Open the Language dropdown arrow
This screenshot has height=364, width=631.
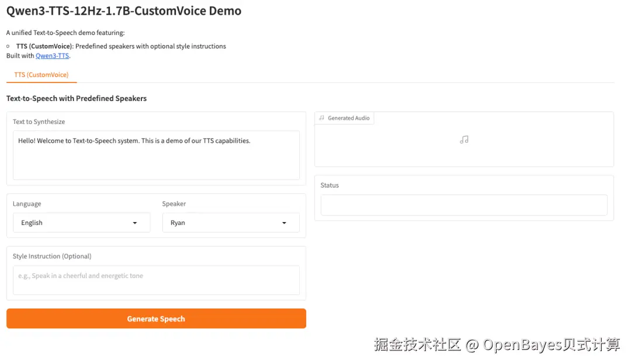(x=135, y=223)
